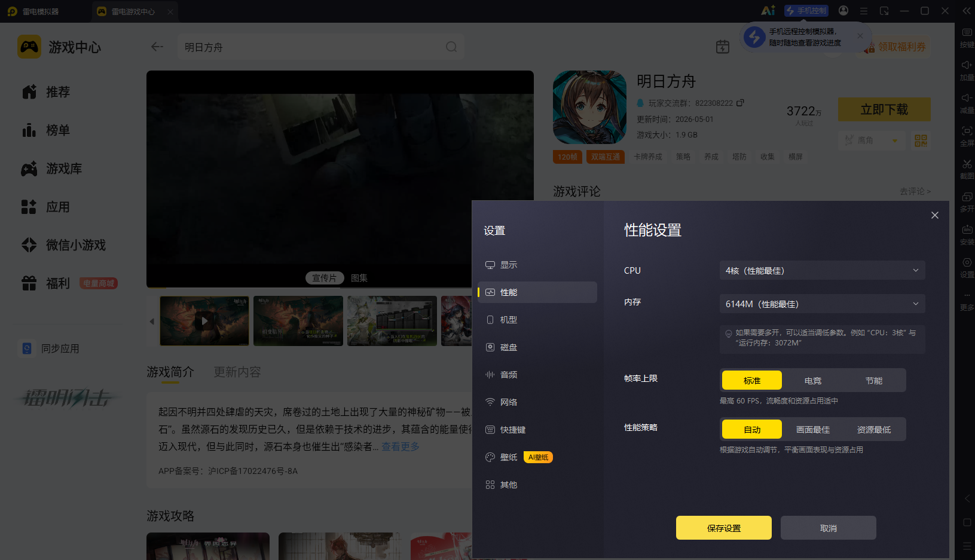This screenshot has height=560, width=975.
Task: Close the settings dialog with X
Action: tap(935, 215)
